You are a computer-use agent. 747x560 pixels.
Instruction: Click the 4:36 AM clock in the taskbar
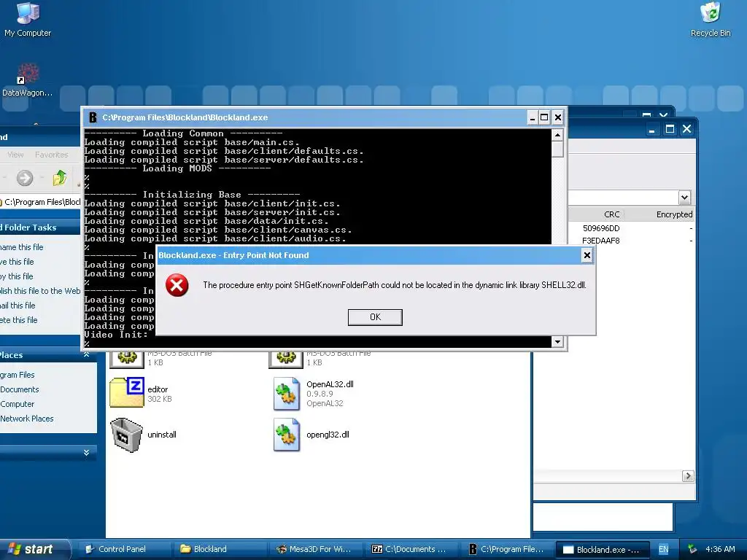pyautogui.click(x=720, y=549)
